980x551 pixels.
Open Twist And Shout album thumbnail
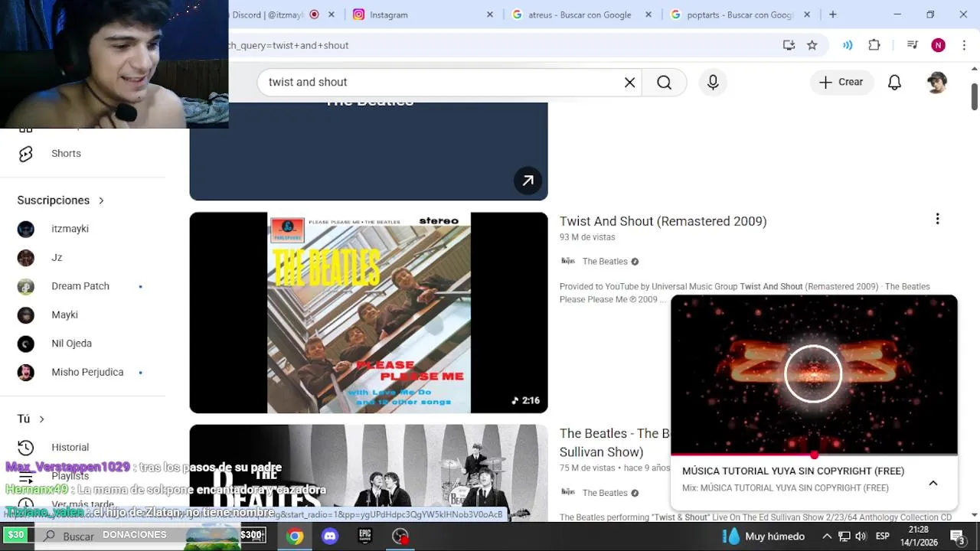tap(368, 312)
